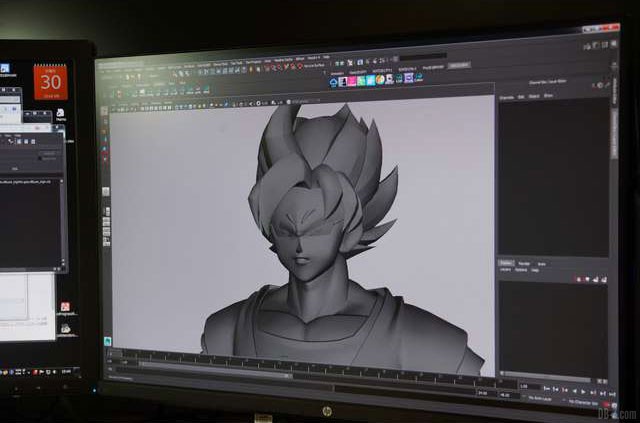Click the green shelf icon in Maya

(x=361, y=80)
